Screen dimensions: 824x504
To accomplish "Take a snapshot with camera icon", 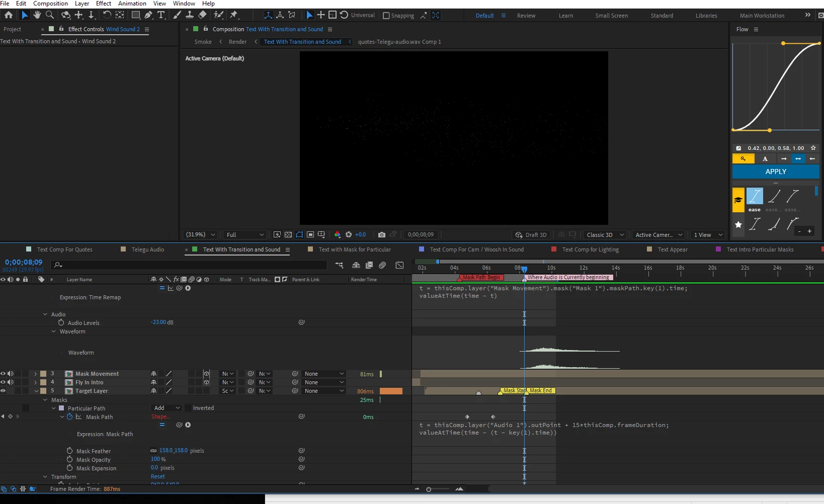I will [381, 235].
